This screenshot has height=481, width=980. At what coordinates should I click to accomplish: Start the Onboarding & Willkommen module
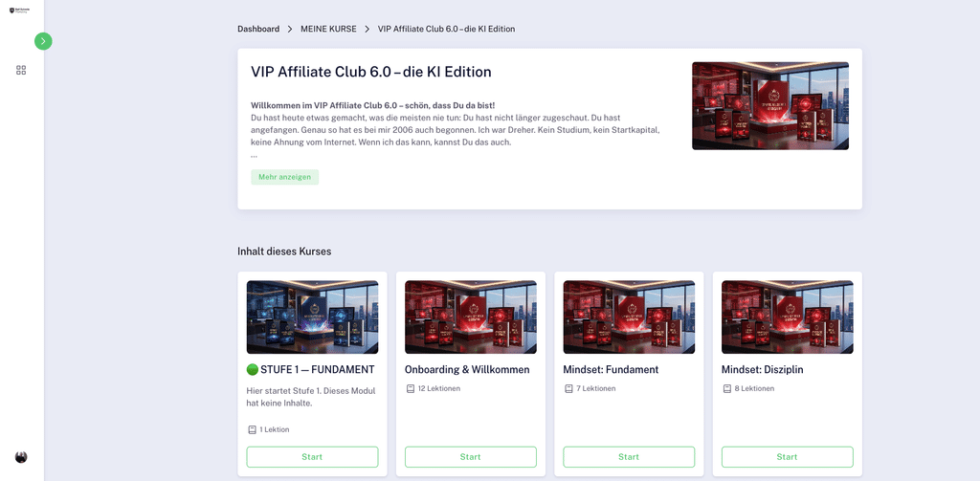coord(471,457)
